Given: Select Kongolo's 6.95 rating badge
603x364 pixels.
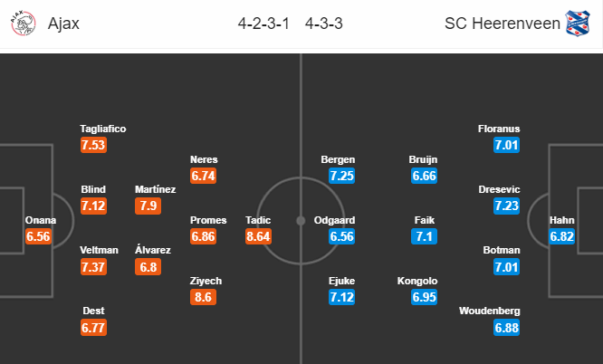Looking at the screenshot, I should click(424, 297).
